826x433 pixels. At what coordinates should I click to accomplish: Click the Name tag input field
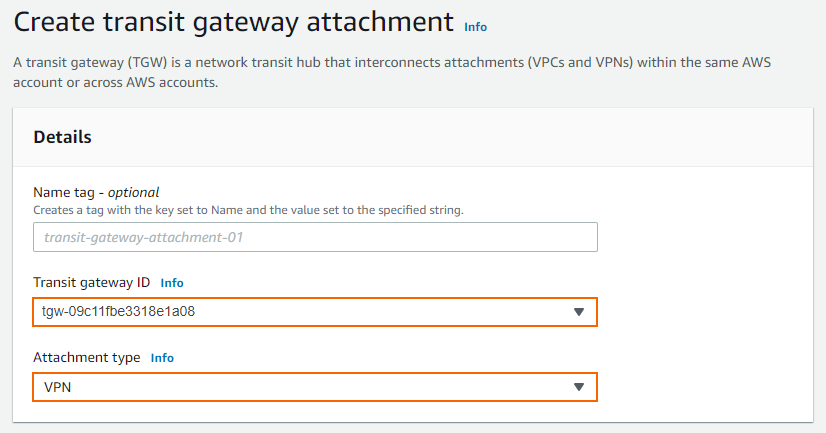(315, 237)
